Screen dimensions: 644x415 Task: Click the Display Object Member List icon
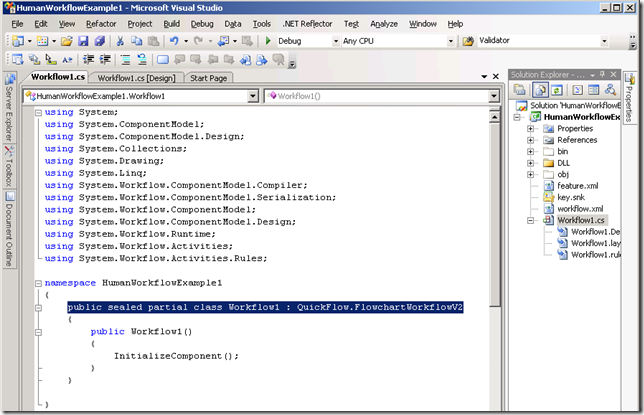[18, 60]
